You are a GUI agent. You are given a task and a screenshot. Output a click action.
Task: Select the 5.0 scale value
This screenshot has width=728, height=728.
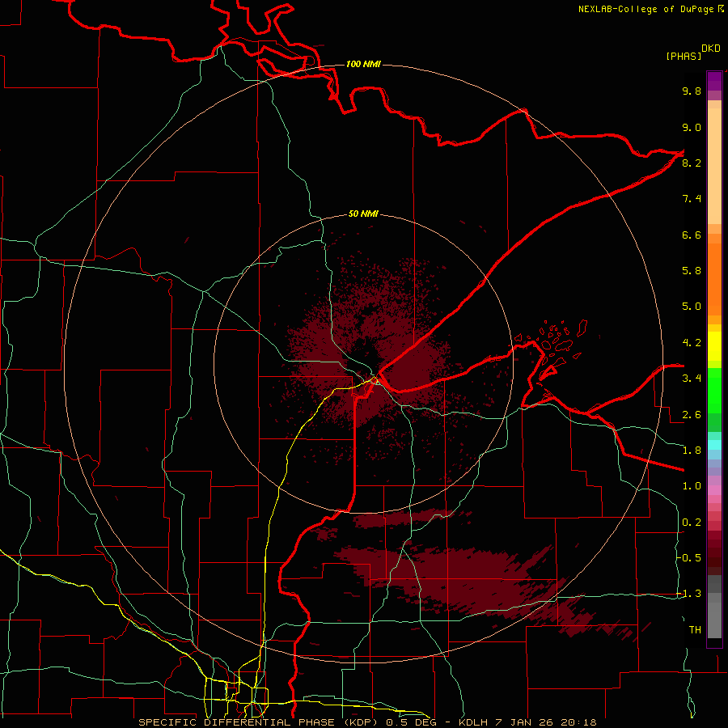click(x=692, y=307)
